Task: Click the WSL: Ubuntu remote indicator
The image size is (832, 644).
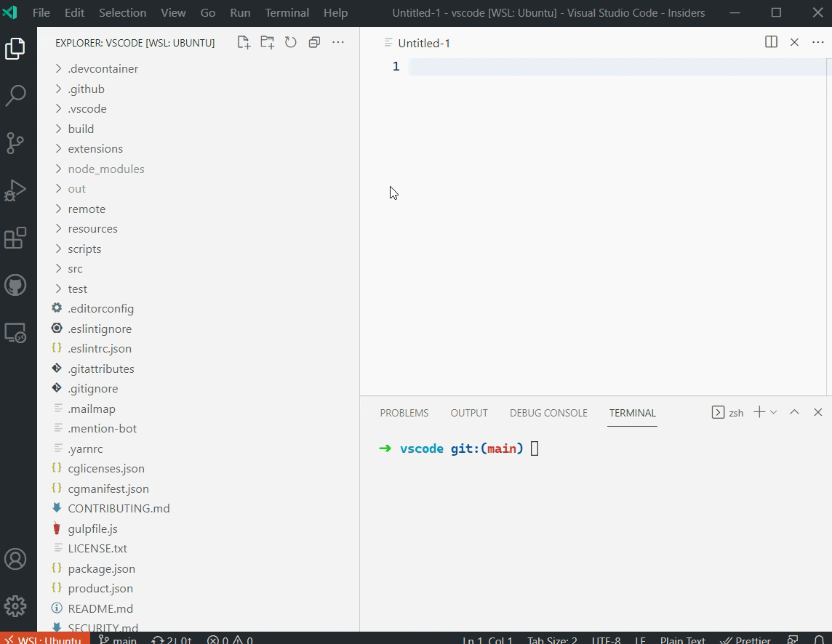Action: 45,639
